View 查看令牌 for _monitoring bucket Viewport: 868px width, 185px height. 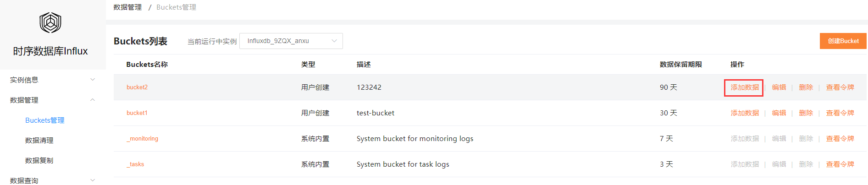(x=840, y=138)
